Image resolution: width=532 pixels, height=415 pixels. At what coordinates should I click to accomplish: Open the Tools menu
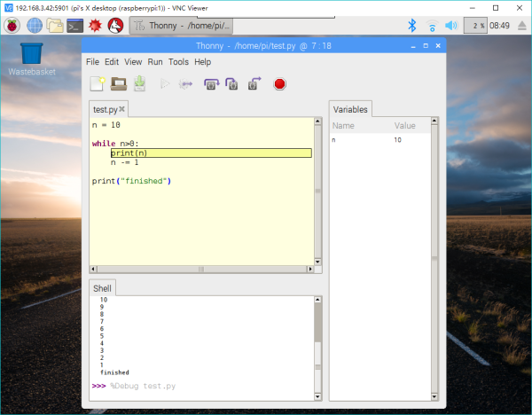click(178, 62)
